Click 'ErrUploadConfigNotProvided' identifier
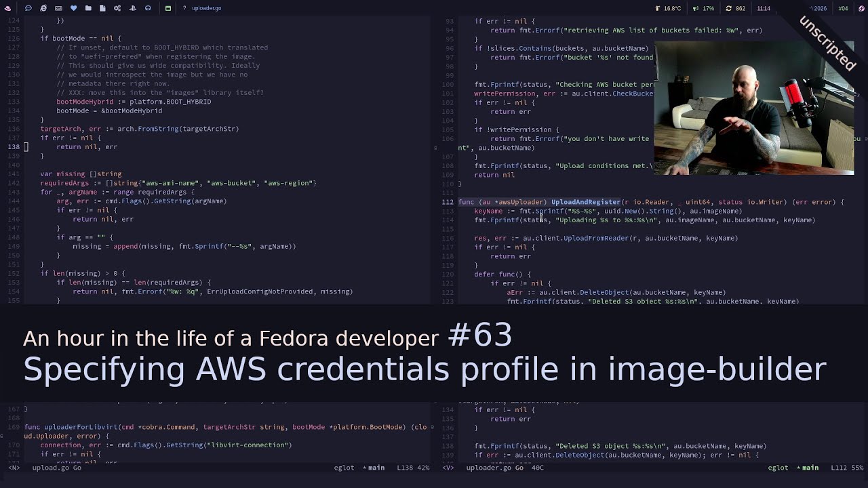Viewport: 868px width, 488px height. pyautogui.click(x=260, y=291)
